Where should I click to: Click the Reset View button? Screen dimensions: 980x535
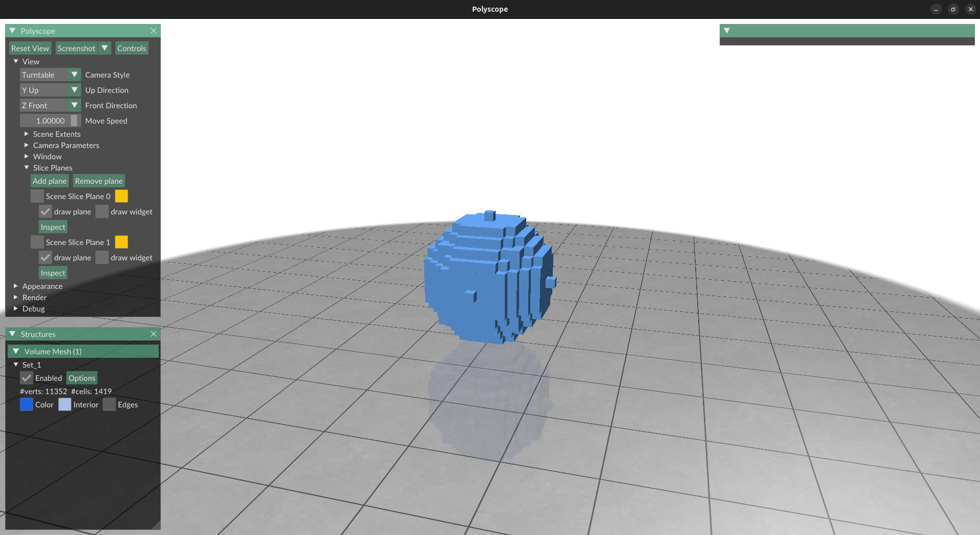point(30,48)
